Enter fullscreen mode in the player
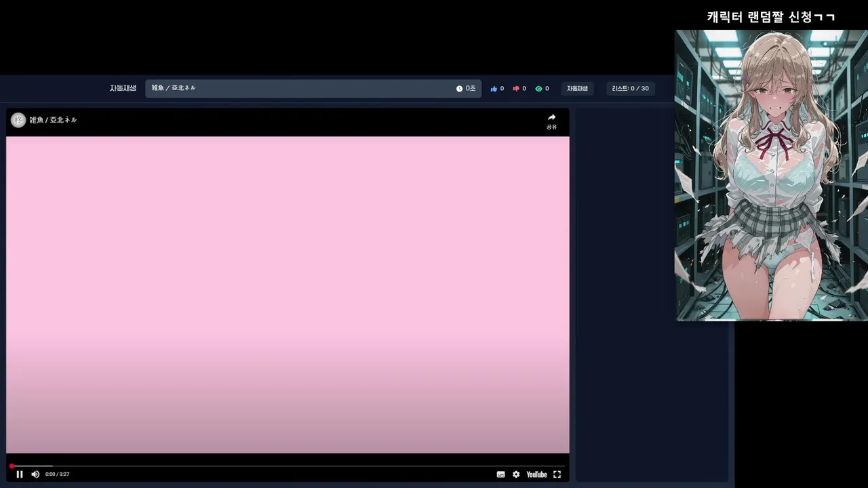Screen dimensions: 868x488 tap(557, 474)
